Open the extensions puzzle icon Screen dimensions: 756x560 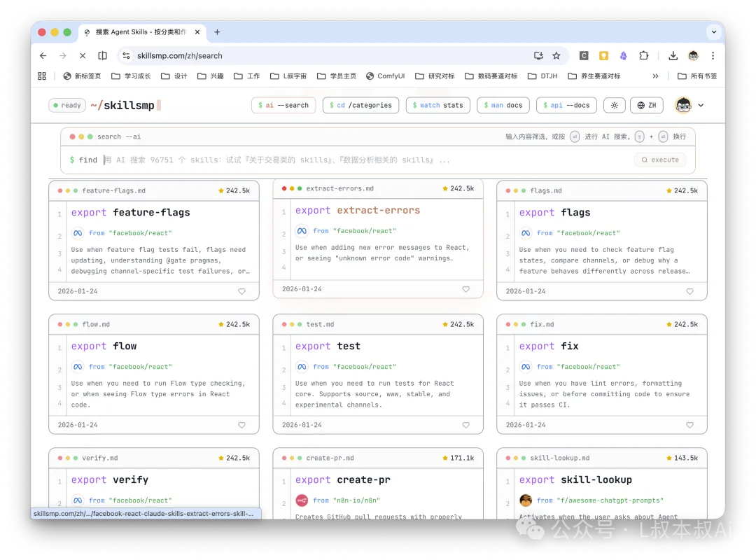point(644,56)
